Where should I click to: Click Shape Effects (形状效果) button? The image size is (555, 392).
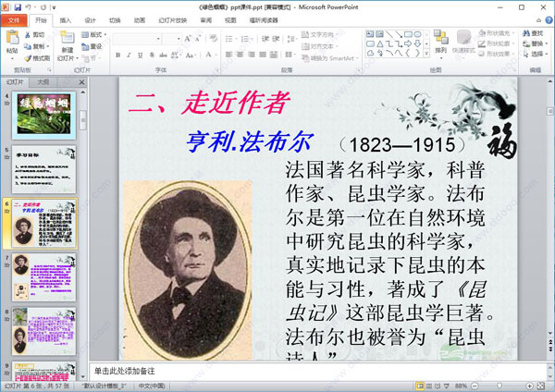(496, 54)
